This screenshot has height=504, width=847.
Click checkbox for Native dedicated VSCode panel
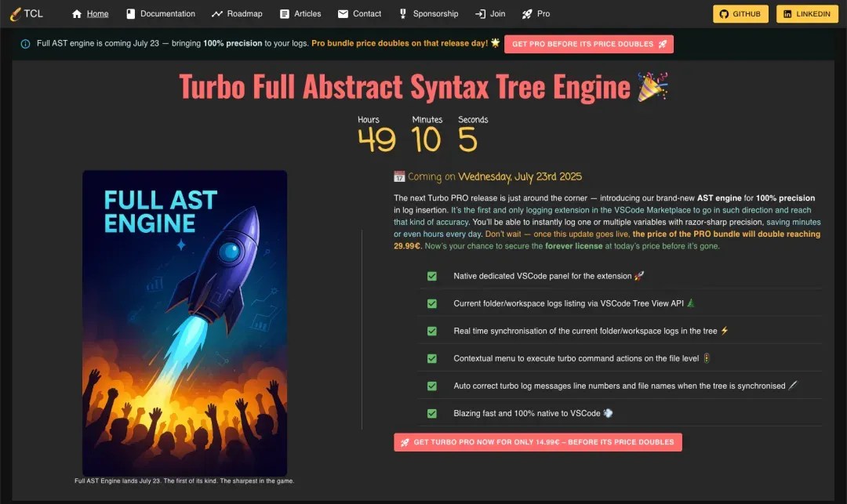[432, 276]
